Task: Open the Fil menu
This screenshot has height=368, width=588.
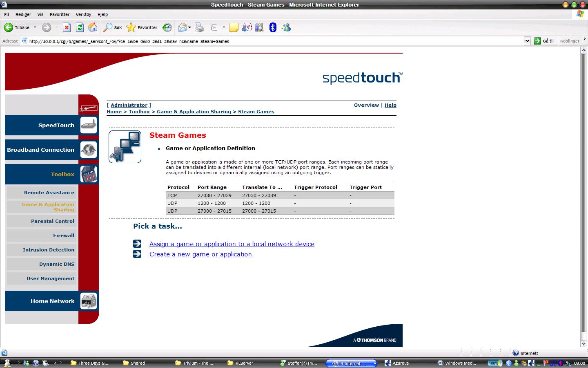Action: coord(7,14)
